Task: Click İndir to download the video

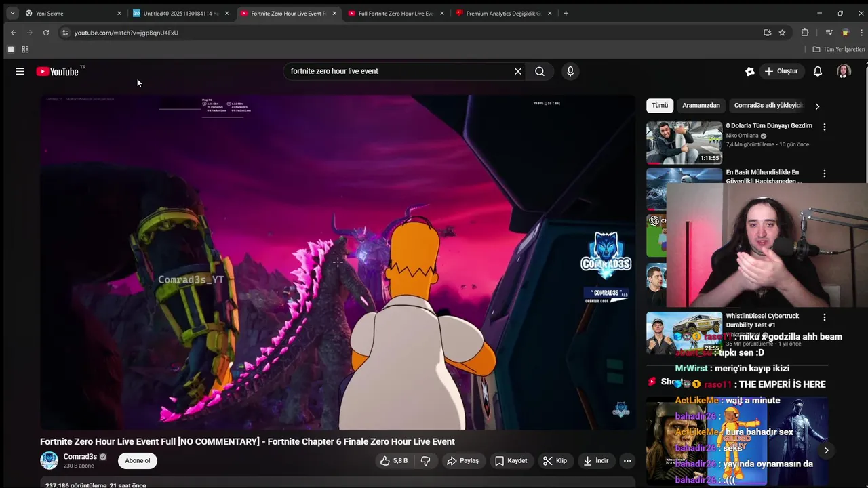Action: click(596, 461)
